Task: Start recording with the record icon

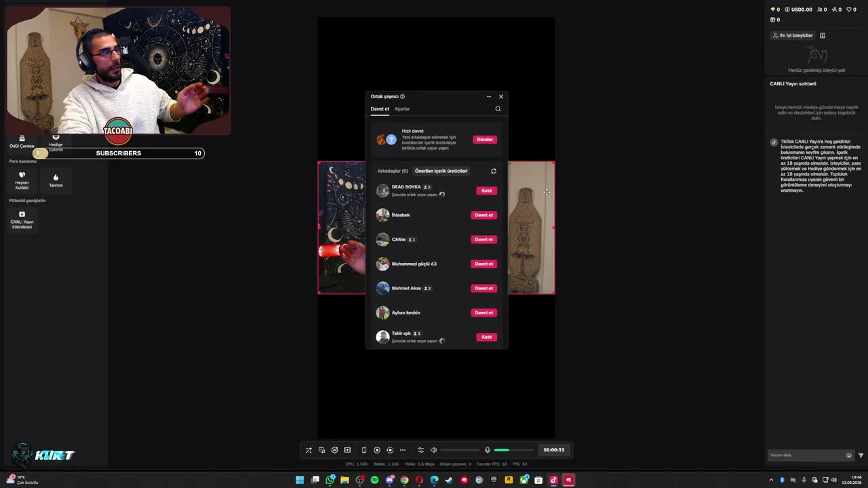Action: click(377, 450)
